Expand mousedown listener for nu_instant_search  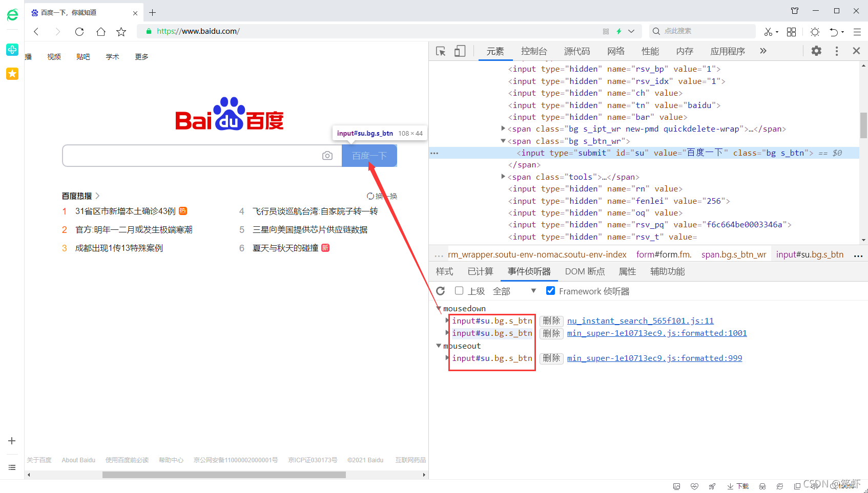click(447, 320)
